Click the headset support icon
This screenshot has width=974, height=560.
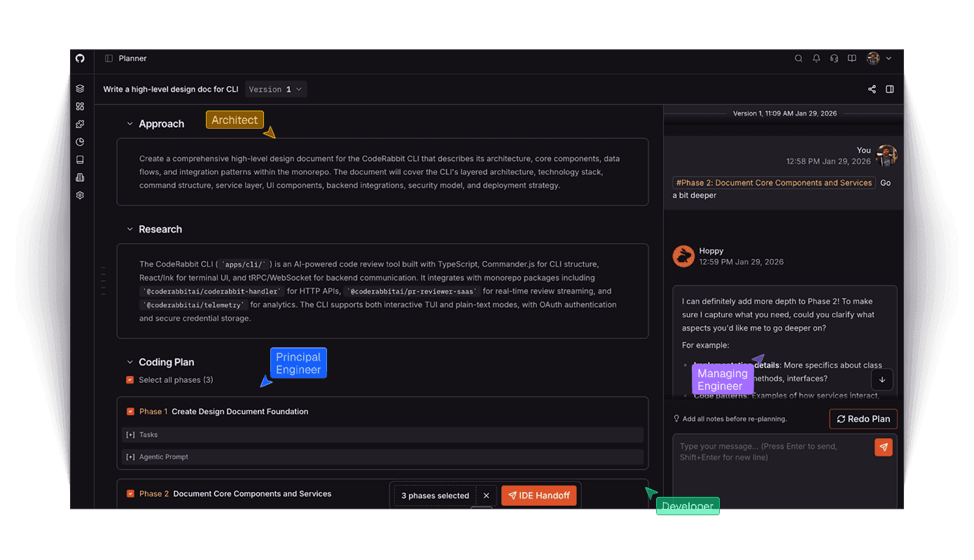pos(834,59)
